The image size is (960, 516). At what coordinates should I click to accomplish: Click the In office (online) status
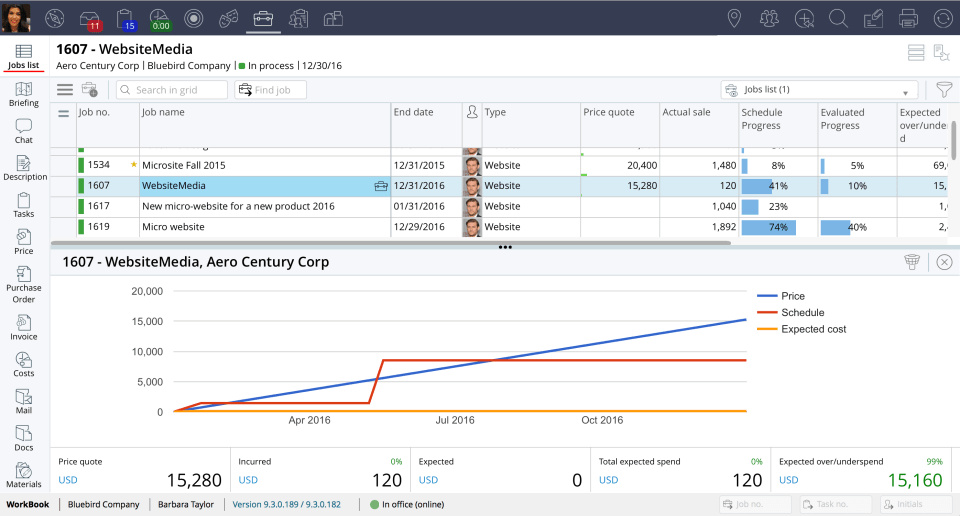click(407, 504)
